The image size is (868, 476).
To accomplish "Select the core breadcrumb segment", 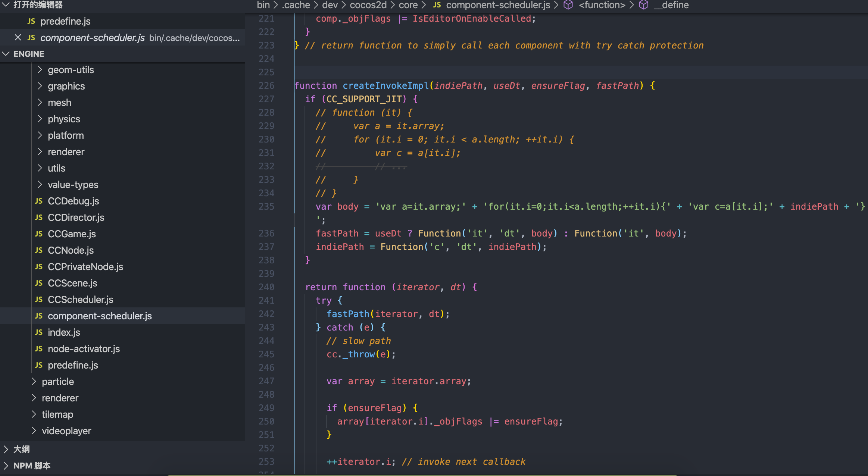I will [408, 5].
